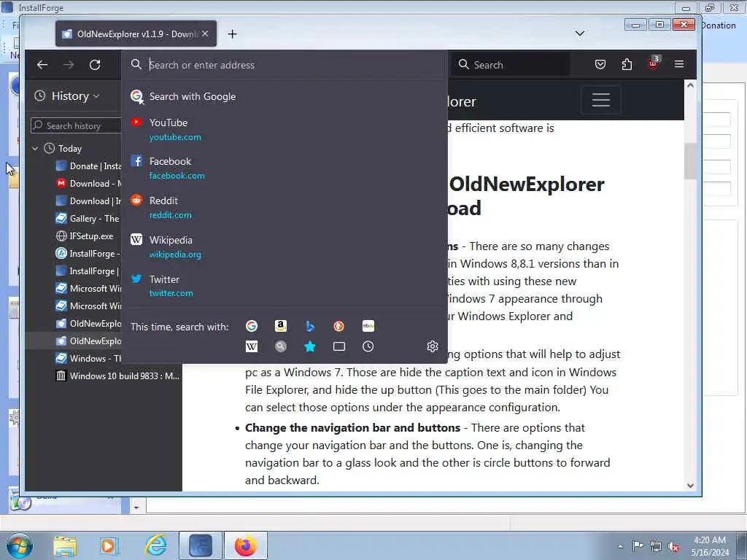The width and height of the screenshot is (747, 560).
Task: Open Internet Explorer from taskbar
Action: pos(156,545)
